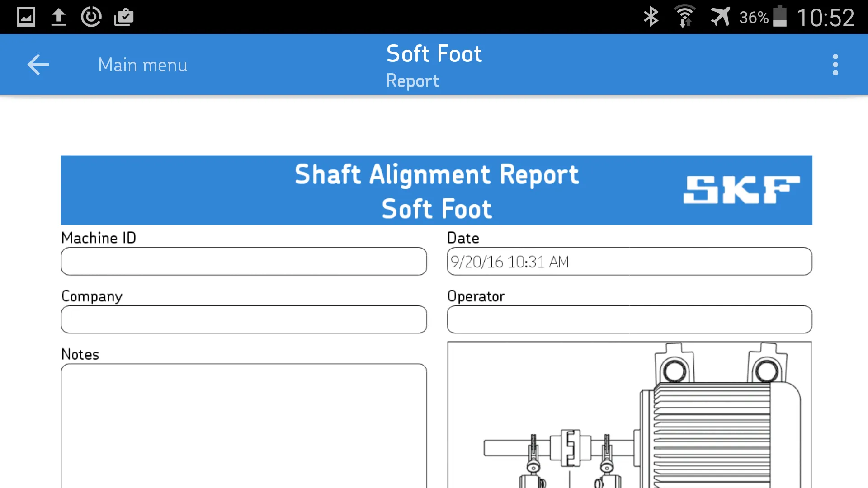Open the three-dot overflow menu
Viewport: 868px width, 488px height.
coord(835,64)
